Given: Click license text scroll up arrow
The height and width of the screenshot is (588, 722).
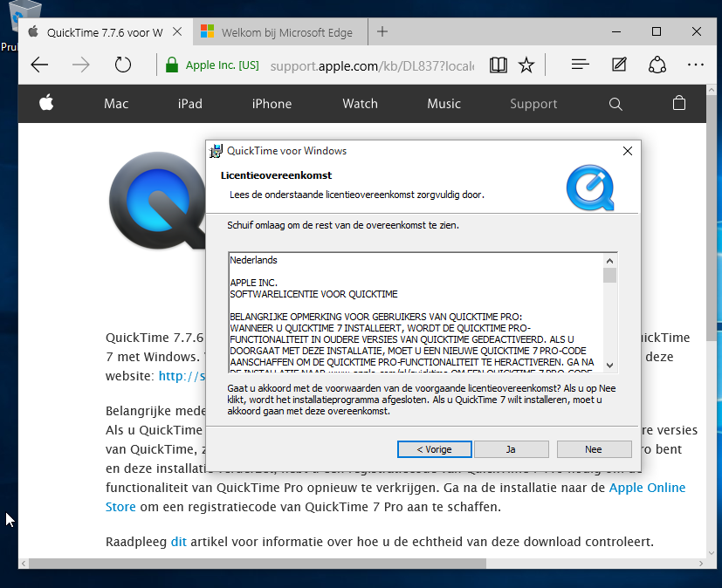Looking at the screenshot, I should tap(609, 261).
